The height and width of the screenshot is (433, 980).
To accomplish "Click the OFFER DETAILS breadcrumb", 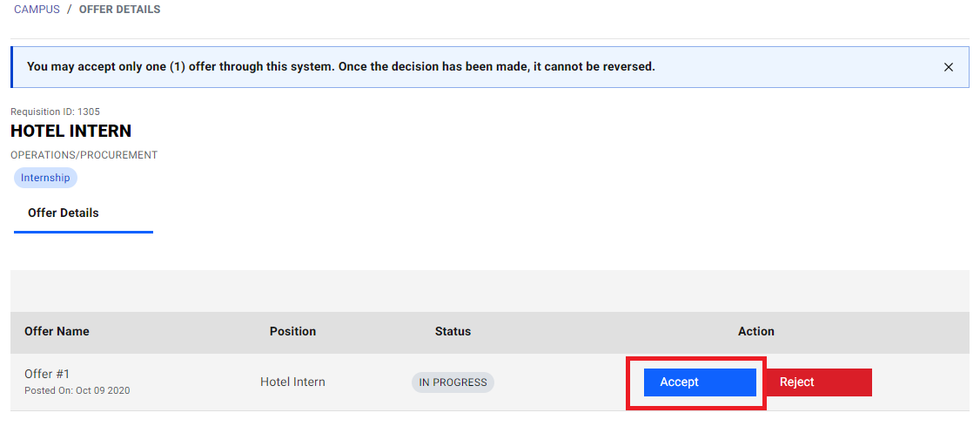I will coord(119,10).
